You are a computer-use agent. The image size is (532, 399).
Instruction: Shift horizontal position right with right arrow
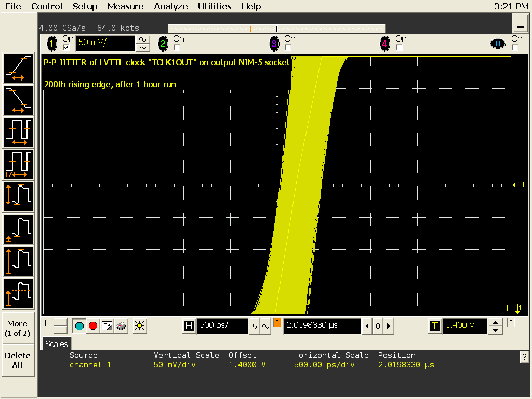(389, 326)
